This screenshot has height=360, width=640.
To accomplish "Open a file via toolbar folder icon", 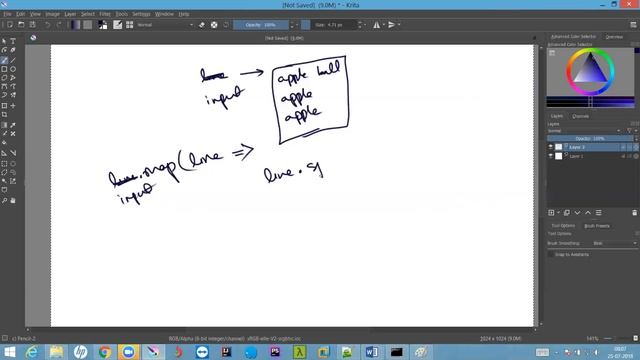I will [x=21, y=25].
